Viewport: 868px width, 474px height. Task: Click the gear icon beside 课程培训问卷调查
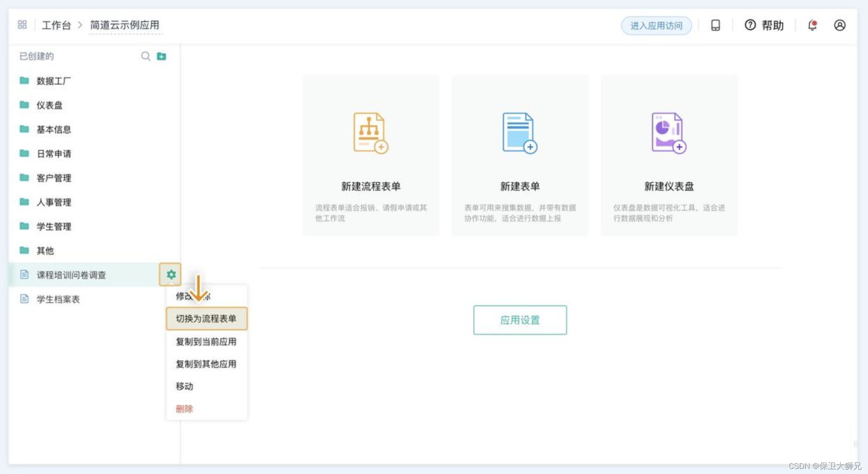(x=171, y=274)
